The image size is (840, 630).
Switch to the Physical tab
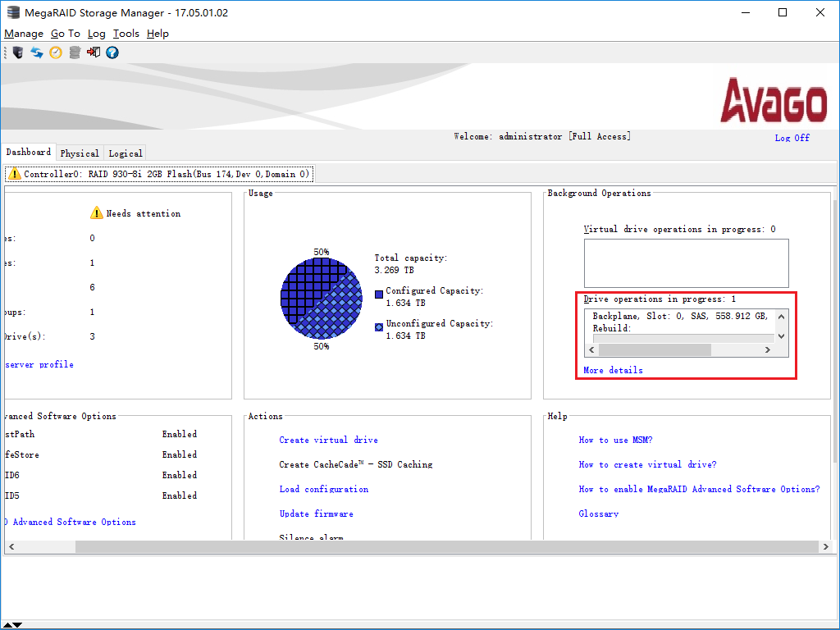tap(80, 153)
